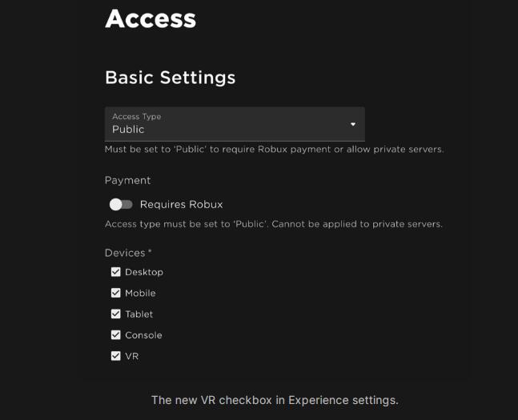Click the 'Requires Robux' label text
The height and width of the screenshot is (420, 518).
coord(181,205)
